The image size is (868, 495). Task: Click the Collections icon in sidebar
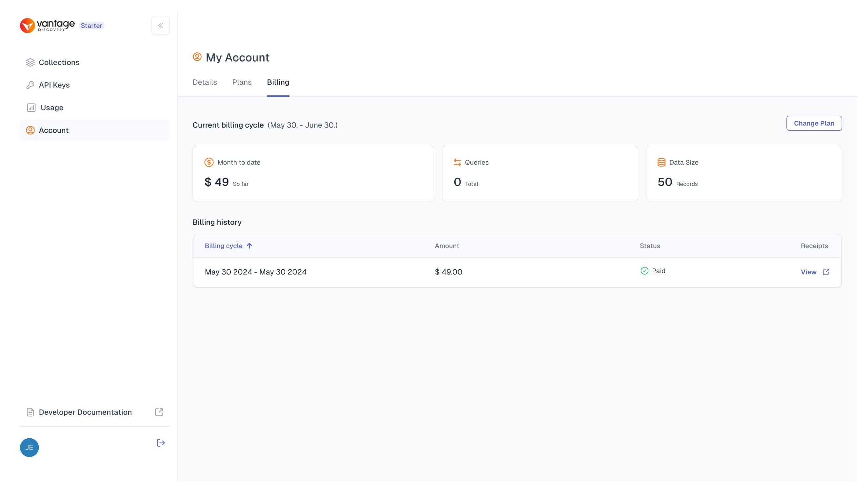click(30, 62)
